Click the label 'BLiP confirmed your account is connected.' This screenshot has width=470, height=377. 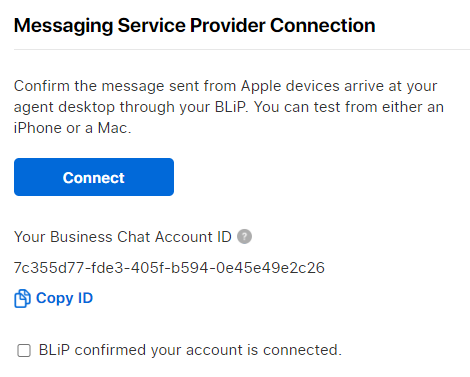190,350
